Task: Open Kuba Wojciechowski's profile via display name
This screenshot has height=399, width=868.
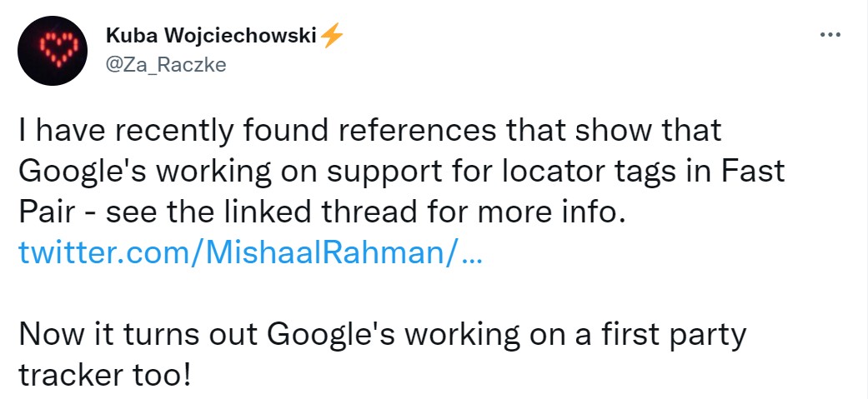Action: point(212,37)
